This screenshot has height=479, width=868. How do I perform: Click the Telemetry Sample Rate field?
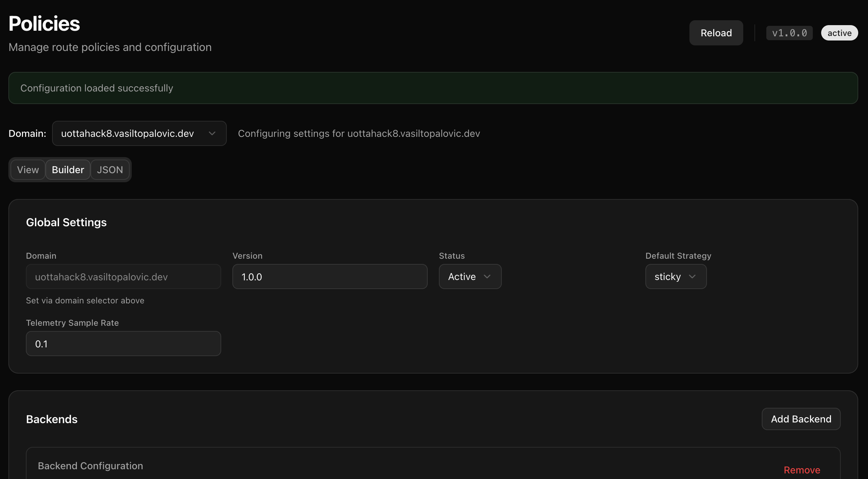(x=123, y=344)
